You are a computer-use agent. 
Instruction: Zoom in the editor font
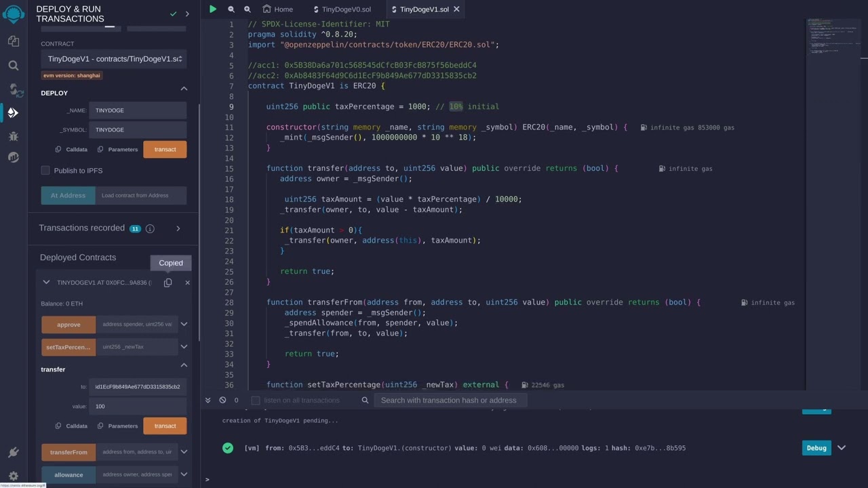248,9
